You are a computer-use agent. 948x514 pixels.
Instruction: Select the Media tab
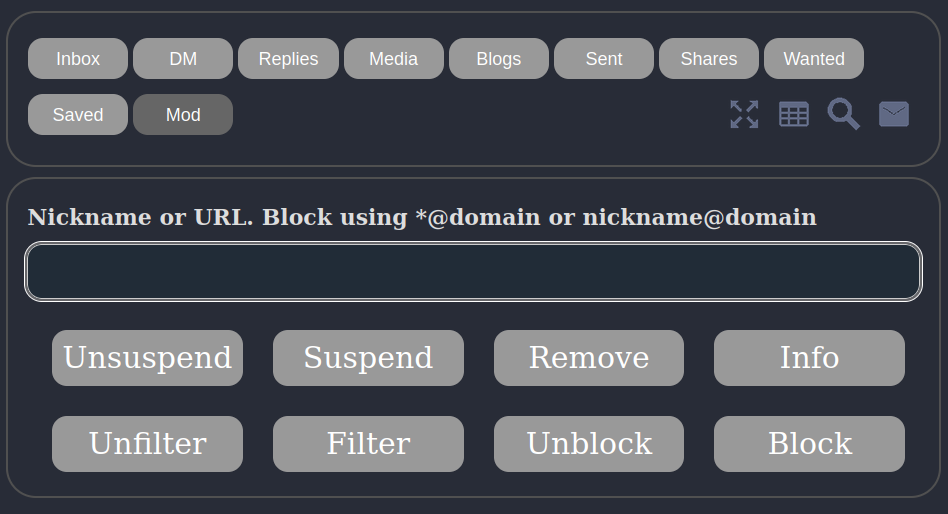coord(394,59)
